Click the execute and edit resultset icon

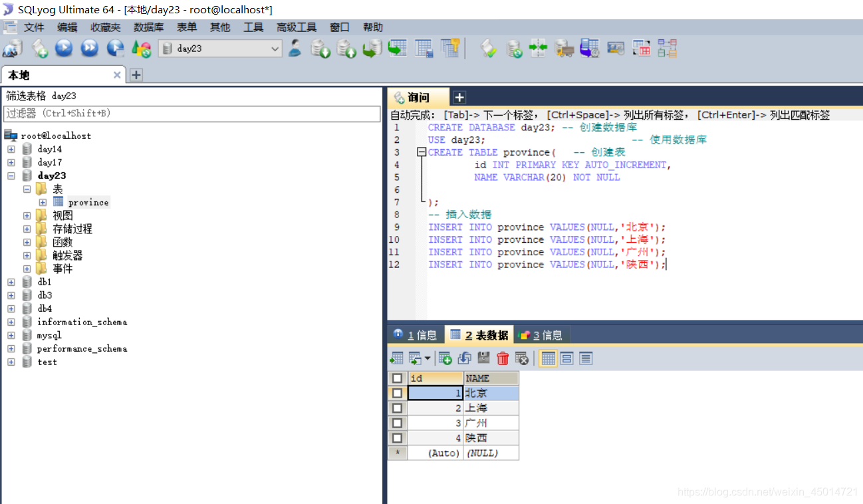[x=116, y=48]
